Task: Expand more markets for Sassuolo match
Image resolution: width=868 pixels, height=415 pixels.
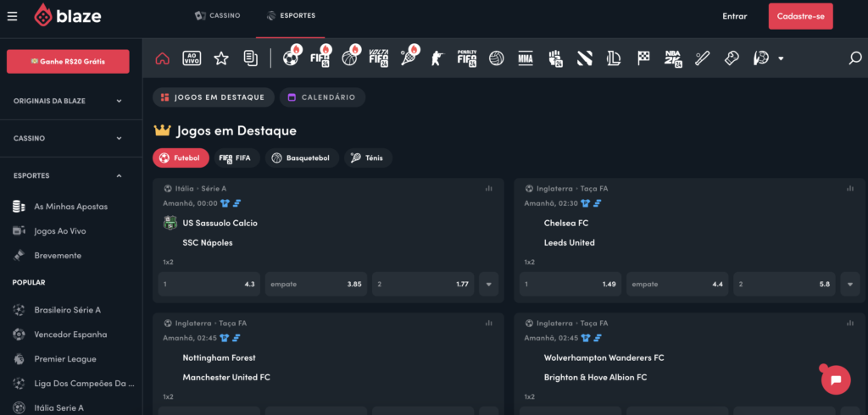Action: tap(489, 285)
